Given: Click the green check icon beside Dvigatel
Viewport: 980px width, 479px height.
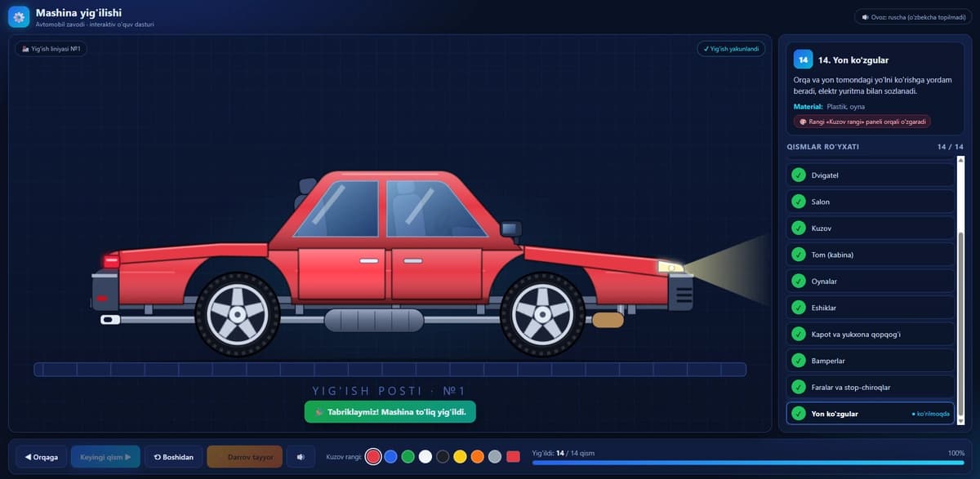Looking at the screenshot, I should pyautogui.click(x=798, y=175).
